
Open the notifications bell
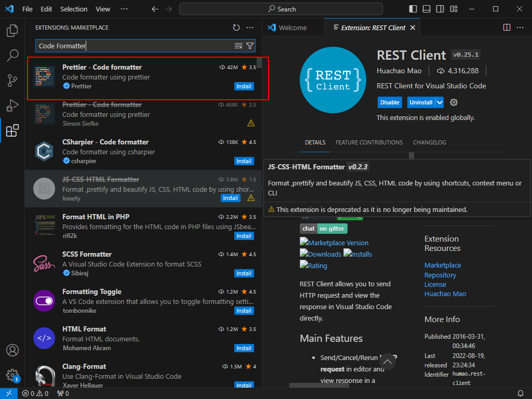pos(521,394)
